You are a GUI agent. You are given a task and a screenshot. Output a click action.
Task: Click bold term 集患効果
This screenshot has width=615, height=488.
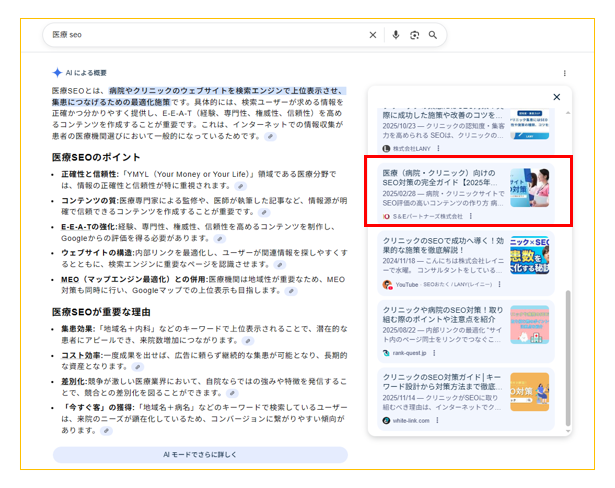point(77,329)
